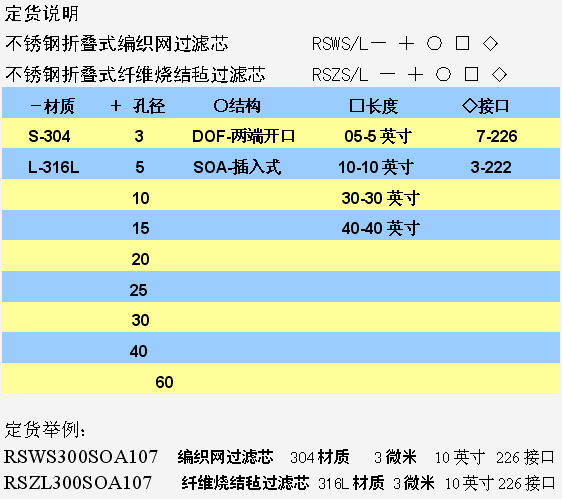Click the DOF-两端开口 structure cell
Viewport: 562px width, 499px height.
tap(243, 136)
